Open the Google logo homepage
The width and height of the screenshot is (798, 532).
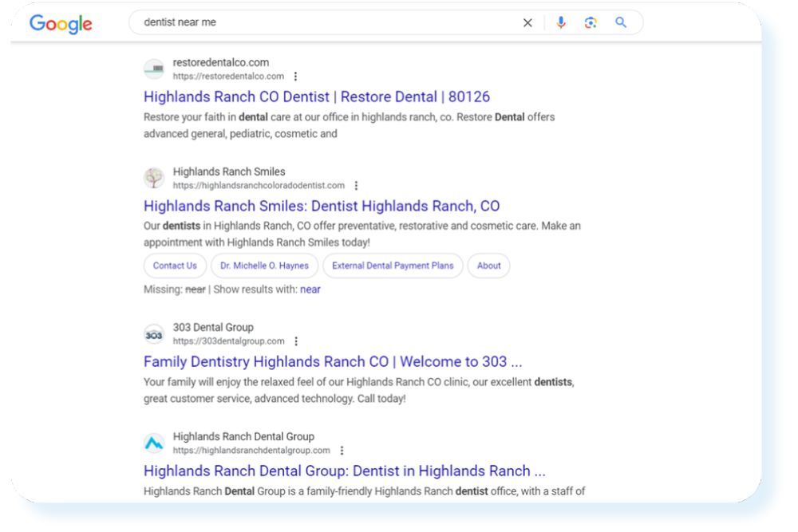(x=61, y=23)
